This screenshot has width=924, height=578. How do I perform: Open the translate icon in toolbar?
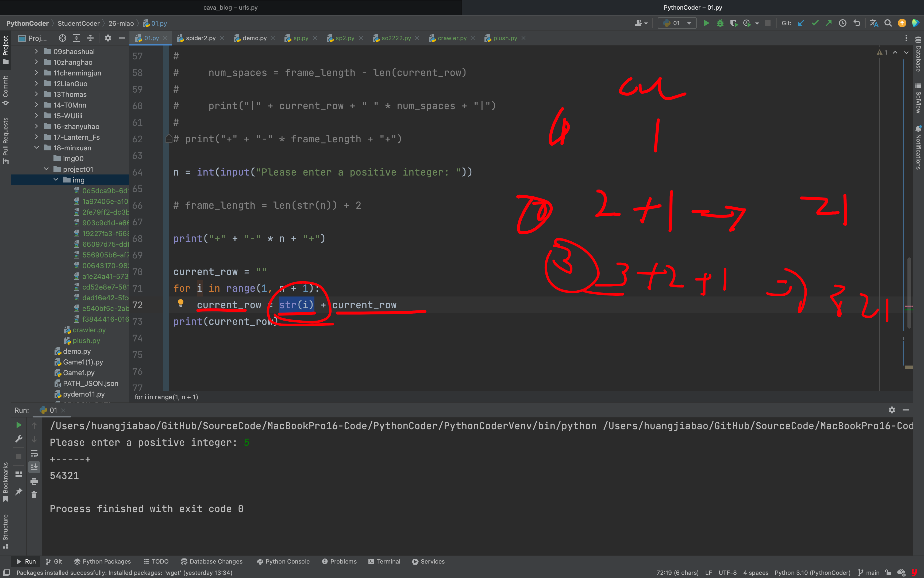click(x=874, y=23)
